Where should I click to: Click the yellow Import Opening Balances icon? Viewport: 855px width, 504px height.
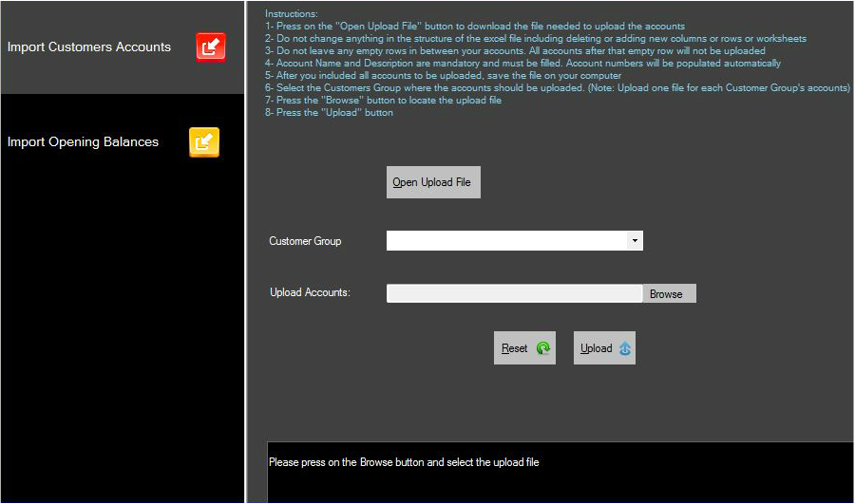204,141
